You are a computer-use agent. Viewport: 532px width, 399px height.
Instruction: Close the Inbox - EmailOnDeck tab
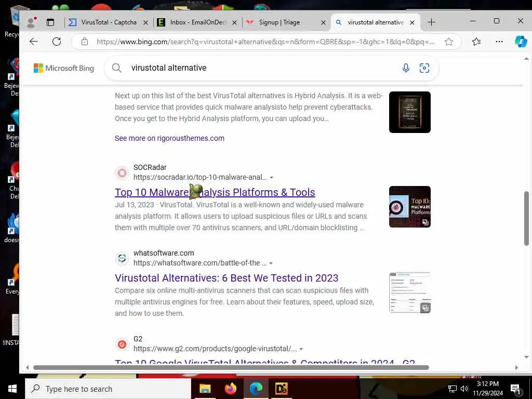(234, 23)
